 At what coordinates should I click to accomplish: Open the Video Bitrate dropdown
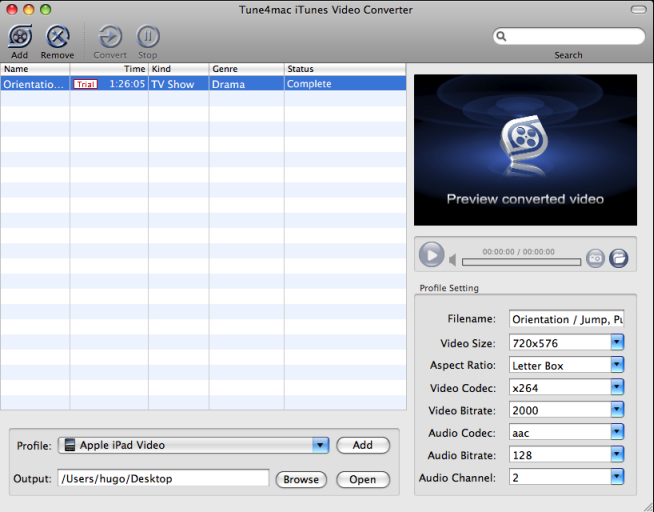(617, 410)
